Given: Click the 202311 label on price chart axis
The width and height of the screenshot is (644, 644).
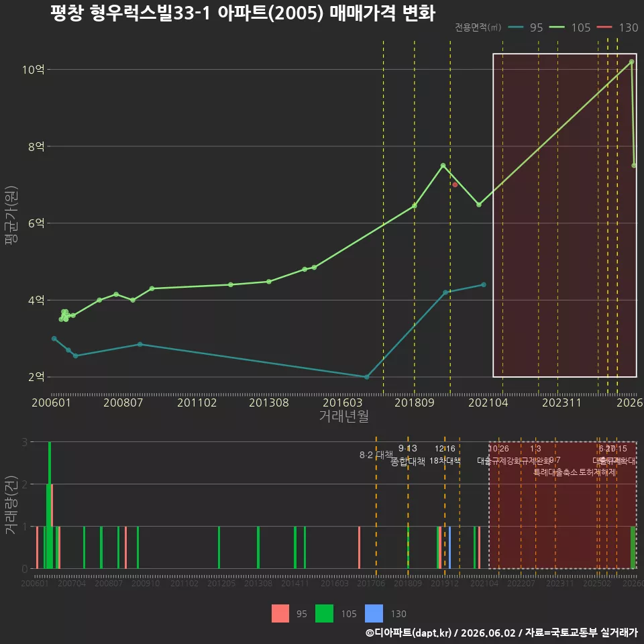Looking at the screenshot, I should point(561,402).
